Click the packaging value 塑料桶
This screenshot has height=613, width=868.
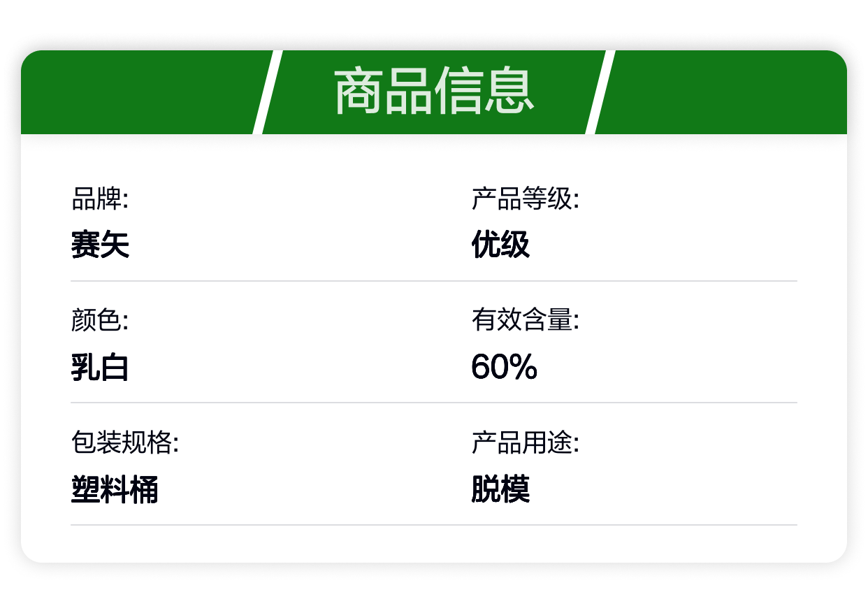coord(115,489)
